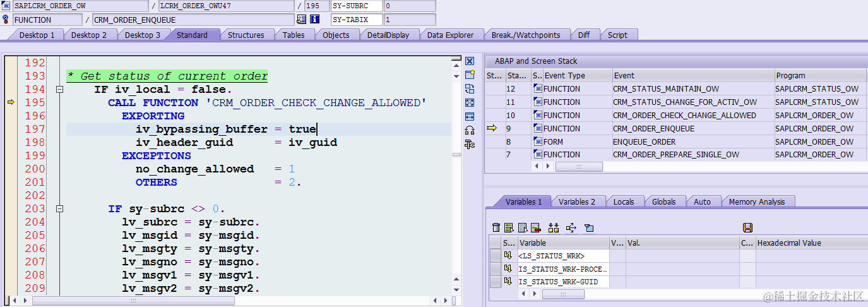Switch to Locals tab
The height and width of the screenshot is (307, 868).
(x=624, y=202)
